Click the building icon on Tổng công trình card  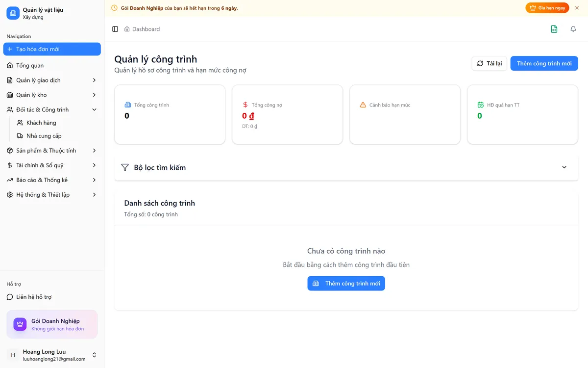pos(128,105)
